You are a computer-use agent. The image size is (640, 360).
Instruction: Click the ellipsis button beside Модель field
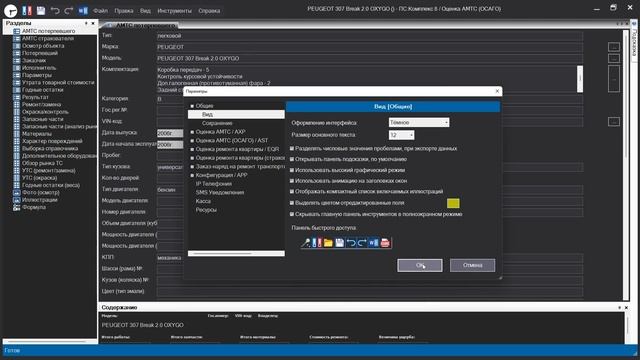[613, 58]
